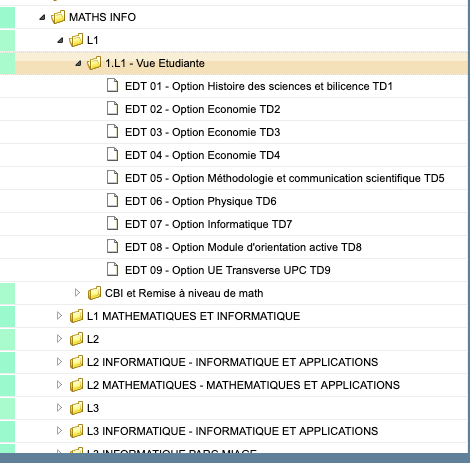Viewport: 470px width, 463px height.
Task: Open EDT 02 - Option Economie TD2
Action: 203,109
